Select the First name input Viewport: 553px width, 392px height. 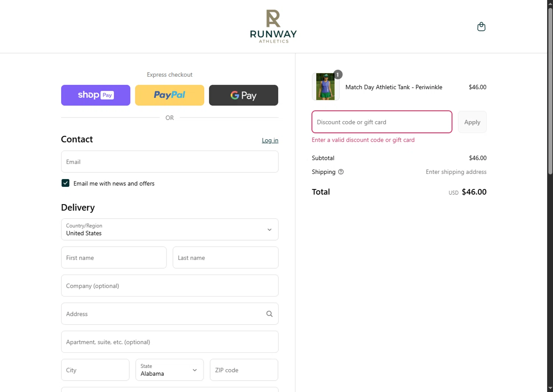point(114,258)
